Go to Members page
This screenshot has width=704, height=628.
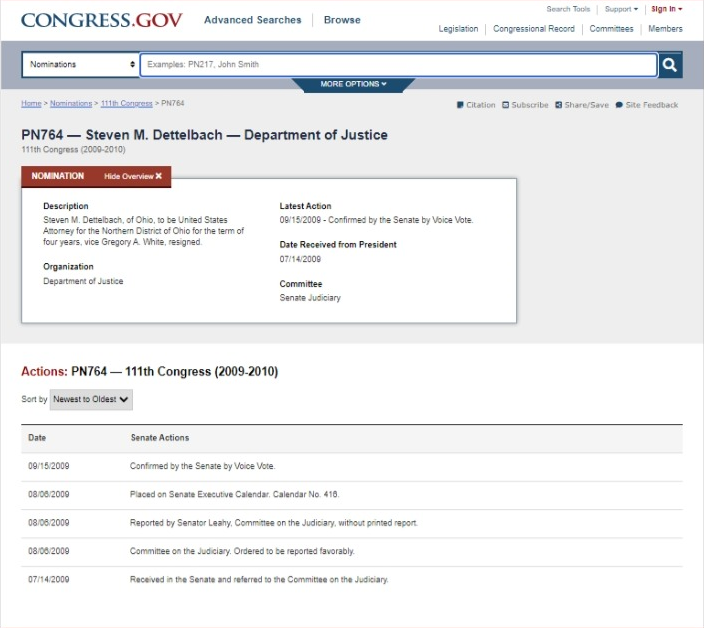click(665, 29)
